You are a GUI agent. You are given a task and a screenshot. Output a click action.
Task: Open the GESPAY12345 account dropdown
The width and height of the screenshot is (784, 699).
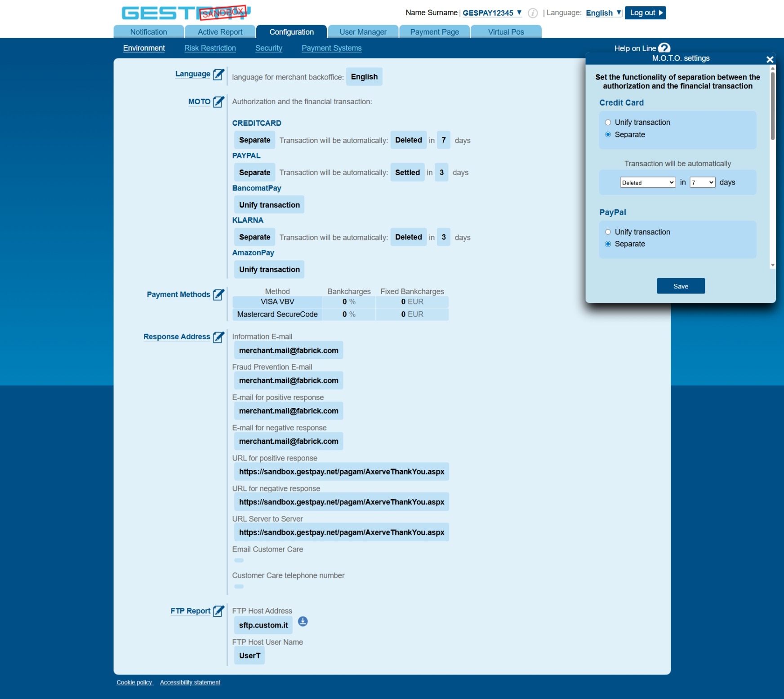coord(492,13)
